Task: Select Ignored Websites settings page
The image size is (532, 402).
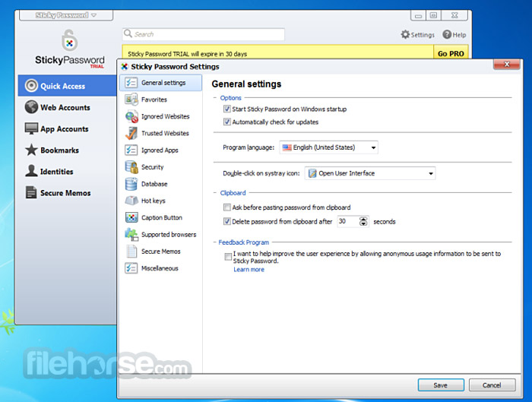Action: point(161,116)
